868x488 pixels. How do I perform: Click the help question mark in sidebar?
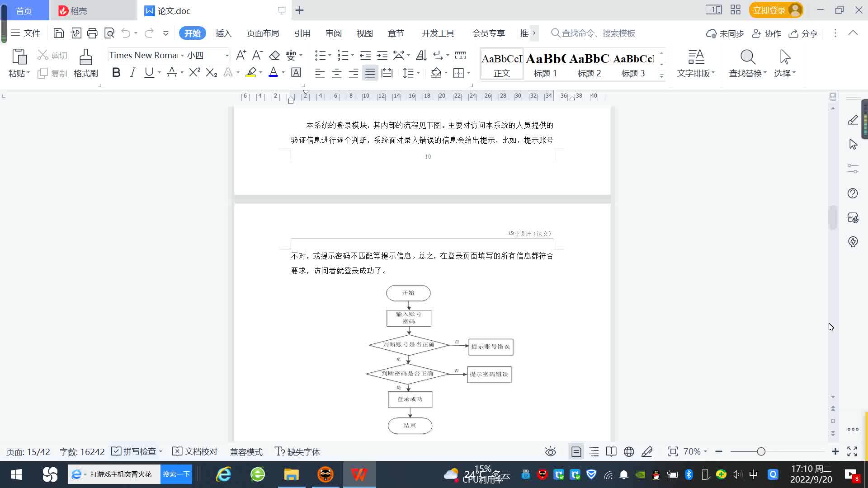(853, 193)
